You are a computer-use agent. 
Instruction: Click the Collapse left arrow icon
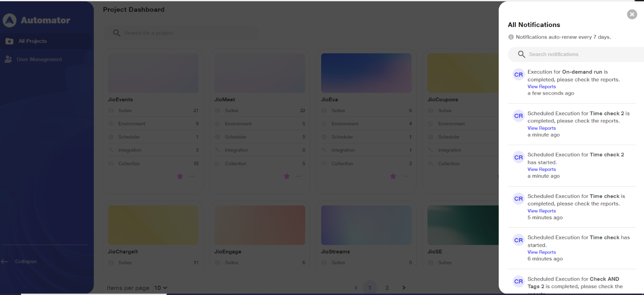pyautogui.click(x=4, y=262)
